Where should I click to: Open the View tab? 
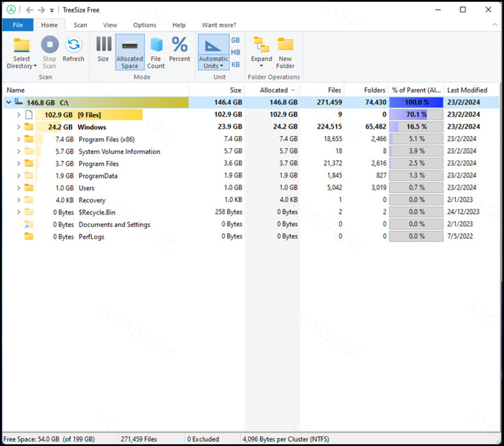(x=110, y=25)
